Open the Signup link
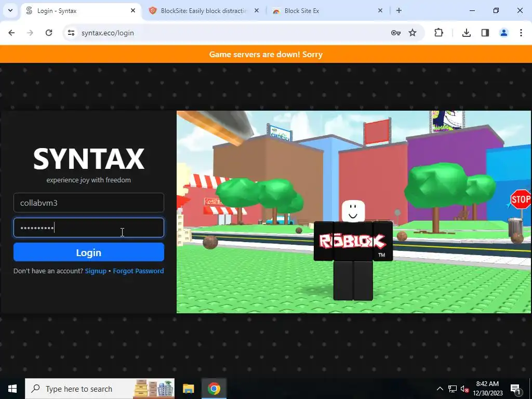Screen dimensions: 532x399 pos(96,271)
